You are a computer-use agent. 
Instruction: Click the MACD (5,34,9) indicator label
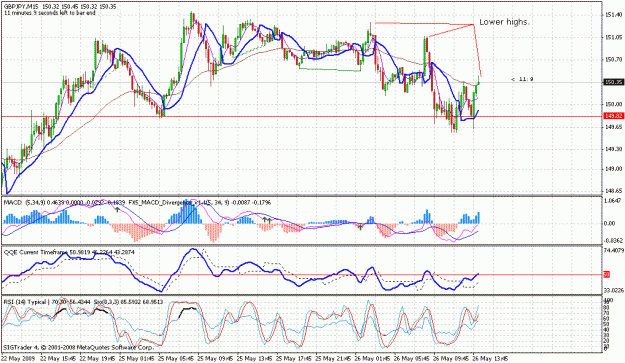(x=24, y=203)
